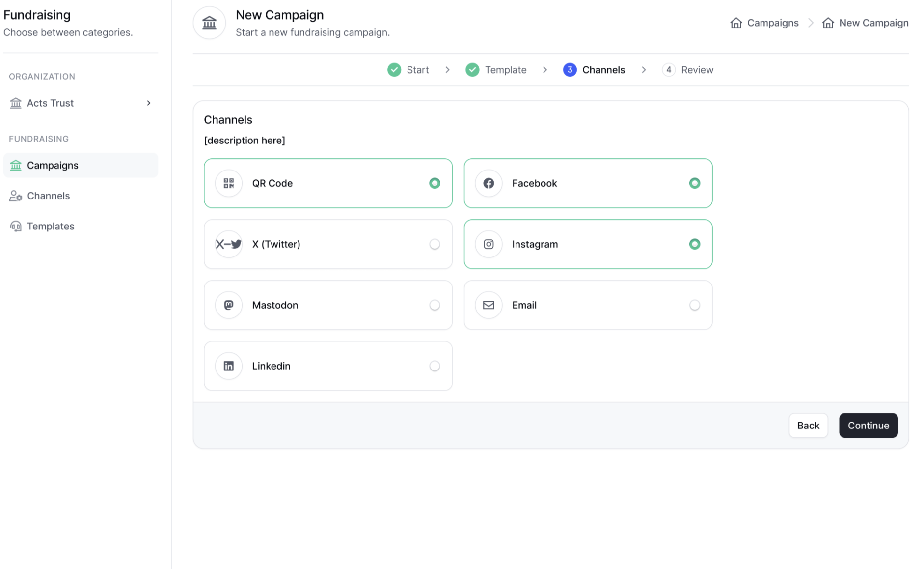
Task: Click the chevron between Start and Template
Action: (447, 70)
